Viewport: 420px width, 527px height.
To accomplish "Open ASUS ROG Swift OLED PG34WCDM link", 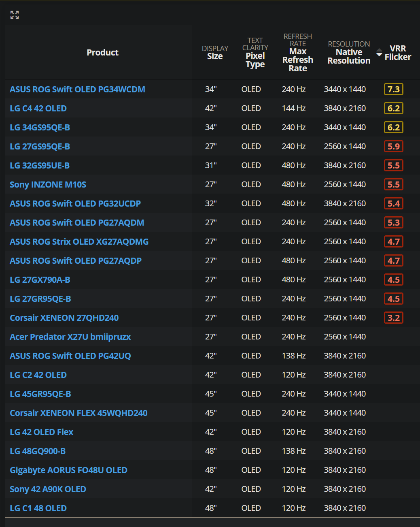I will click(x=77, y=89).
